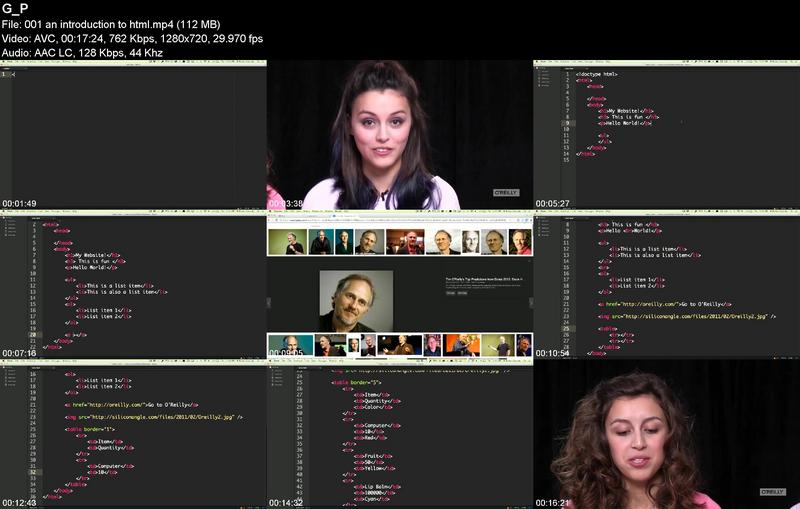Click the "<!doctype html>" line in 00:05:27 frame

pyautogui.click(x=597, y=74)
